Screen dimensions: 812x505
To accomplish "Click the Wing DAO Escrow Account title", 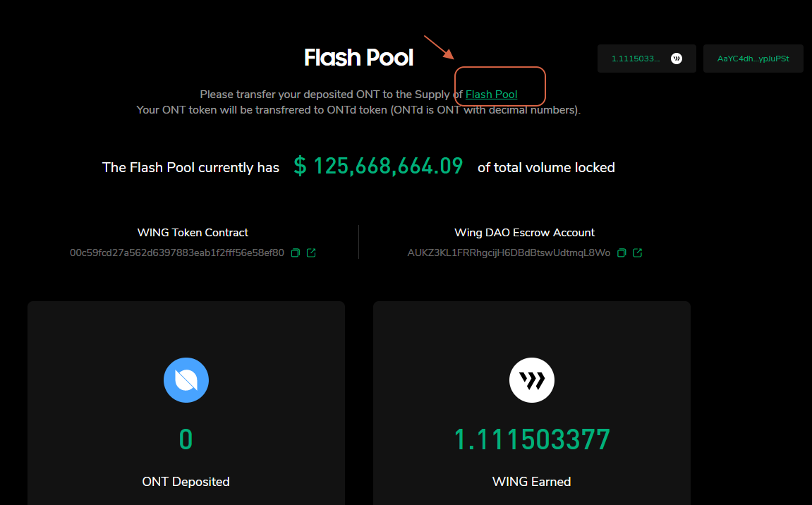I will coord(525,232).
